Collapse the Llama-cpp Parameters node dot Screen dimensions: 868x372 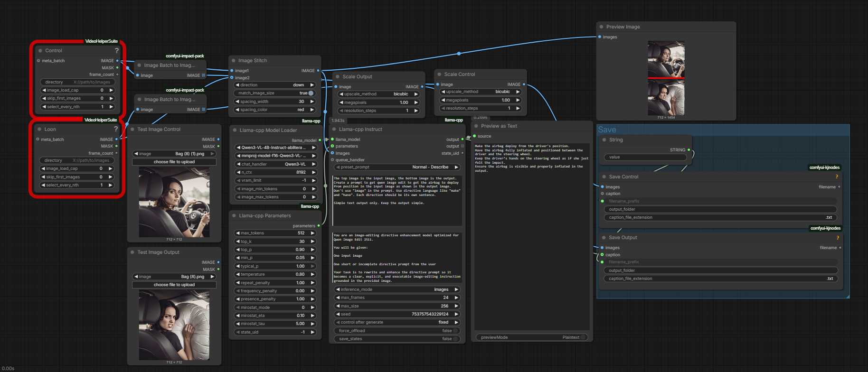click(234, 216)
